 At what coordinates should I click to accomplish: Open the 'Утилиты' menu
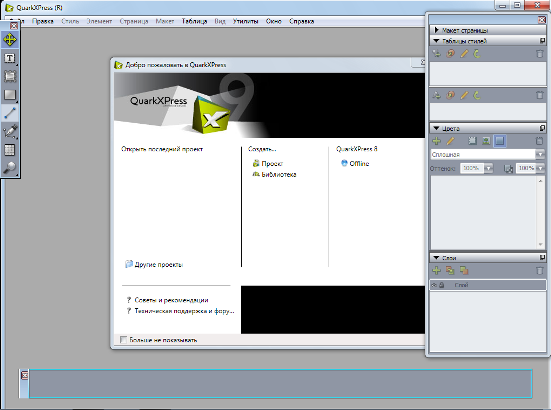[245, 21]
